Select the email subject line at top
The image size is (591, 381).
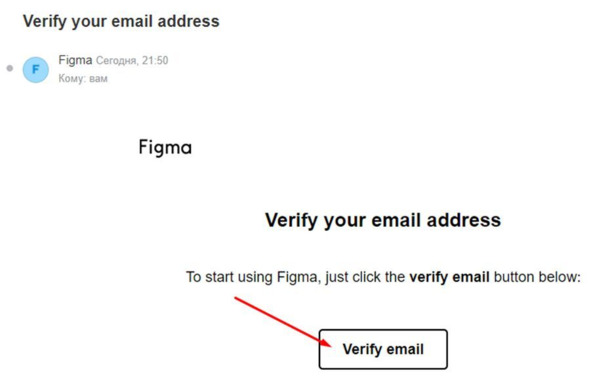coord(121,21)
